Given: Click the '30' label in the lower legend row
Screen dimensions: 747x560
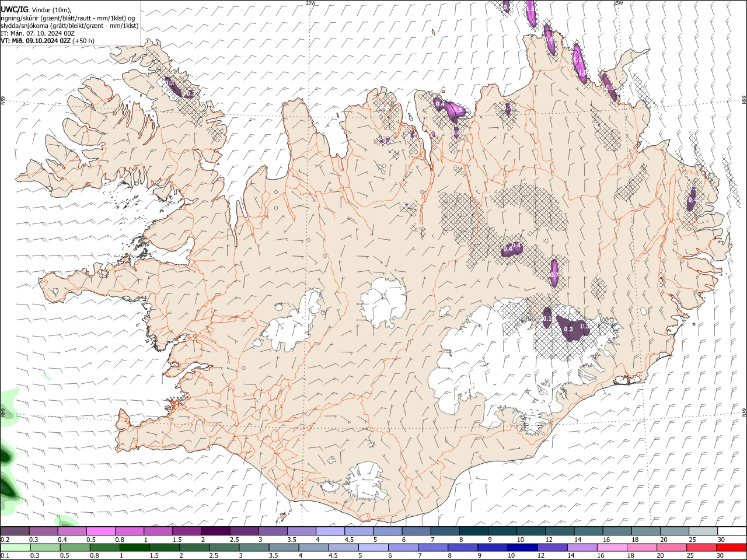Looking at the screenshot, I should [x=720, y=555].
